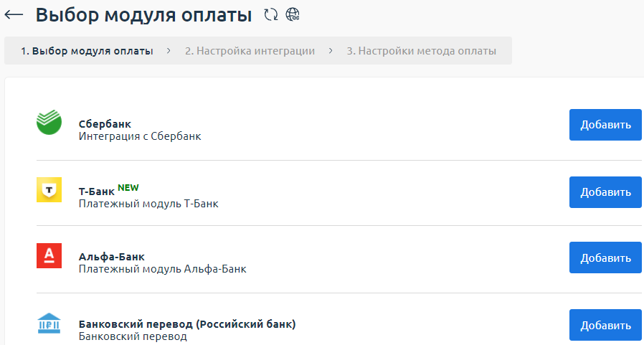Click the Выбор модуля оплаты page heading

tap(143, 14)
